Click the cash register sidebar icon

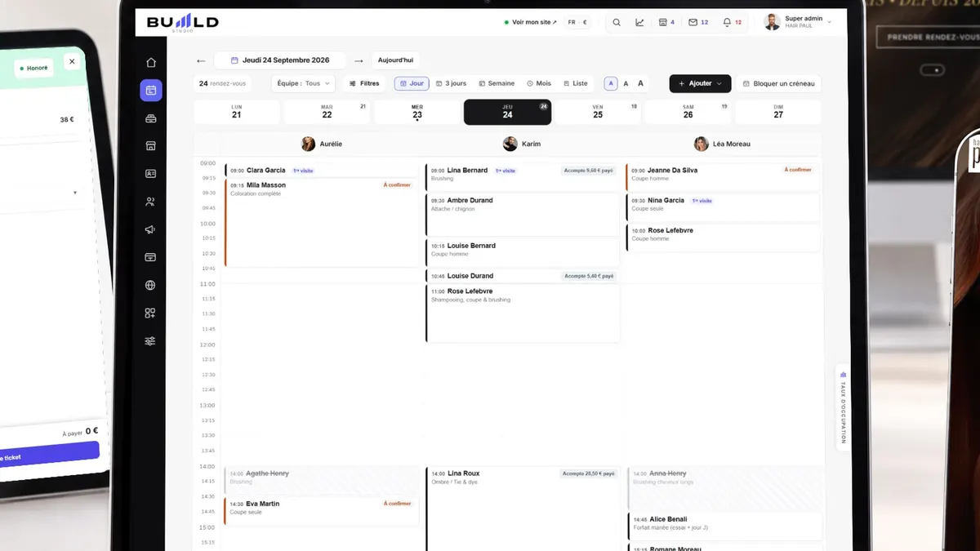(150, 118)
